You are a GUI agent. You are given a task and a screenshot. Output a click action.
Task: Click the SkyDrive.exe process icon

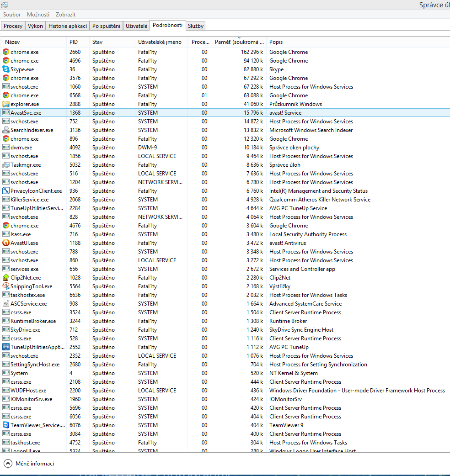click(6, 330)
